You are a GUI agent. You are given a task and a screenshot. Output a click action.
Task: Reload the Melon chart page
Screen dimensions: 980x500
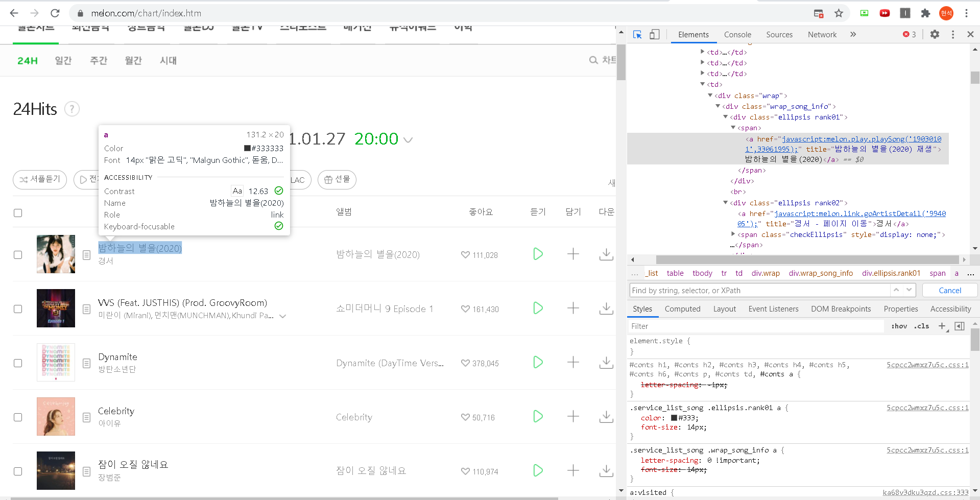coord(55,13)
